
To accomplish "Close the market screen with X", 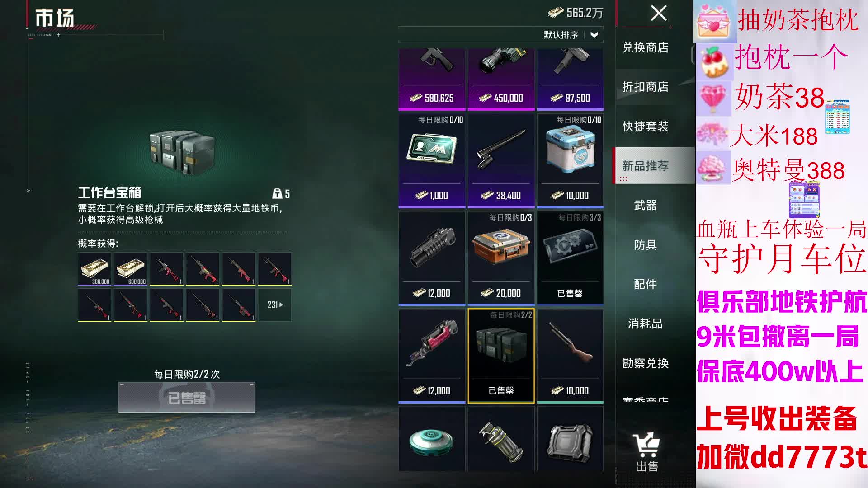I will coord(659,13).
